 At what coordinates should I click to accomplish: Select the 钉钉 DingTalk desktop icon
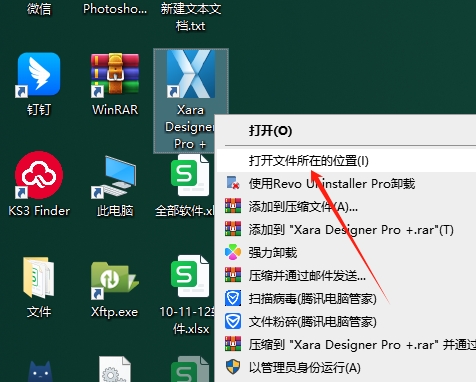click(x=39, y=75)
